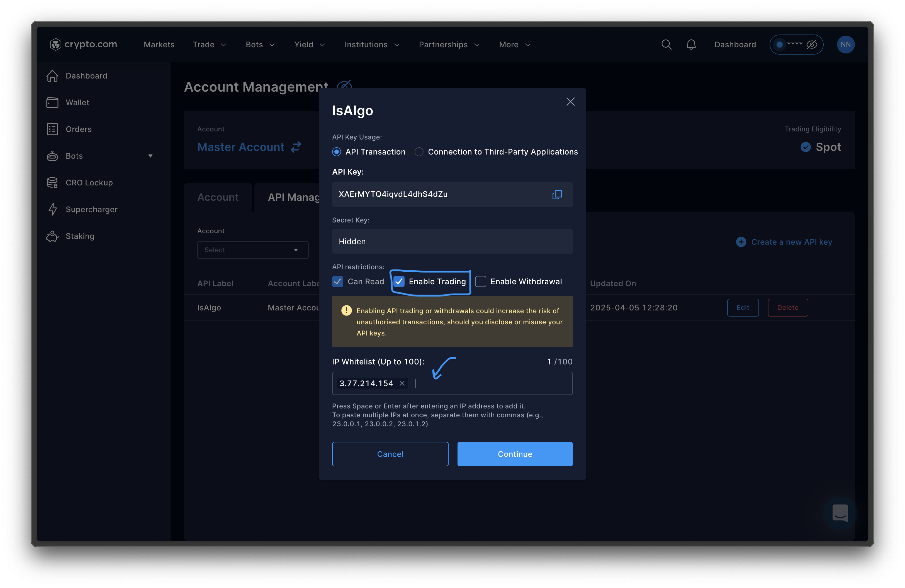The image size is (905, 588).
Task: Click the Secret Key Hidden field
Action: point(452,242)
